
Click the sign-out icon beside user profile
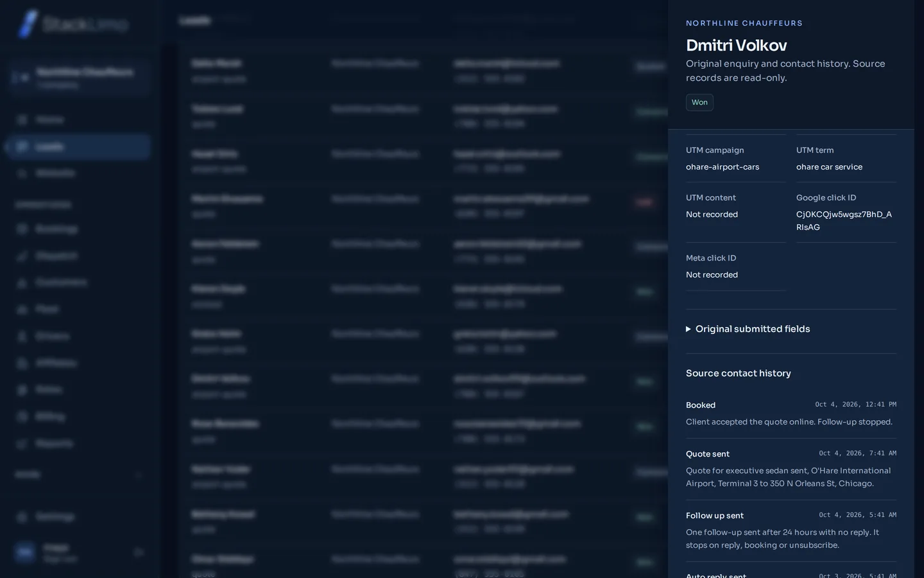click(x=139, y=552)
